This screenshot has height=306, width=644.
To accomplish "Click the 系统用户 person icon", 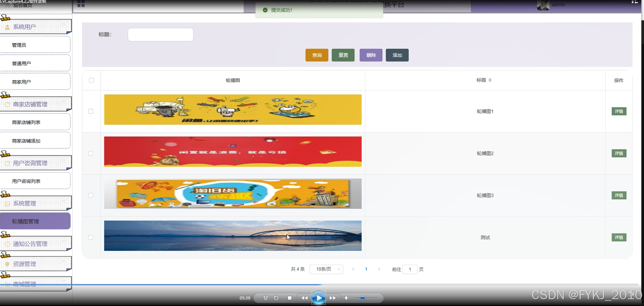I will [x=7, y=27].
